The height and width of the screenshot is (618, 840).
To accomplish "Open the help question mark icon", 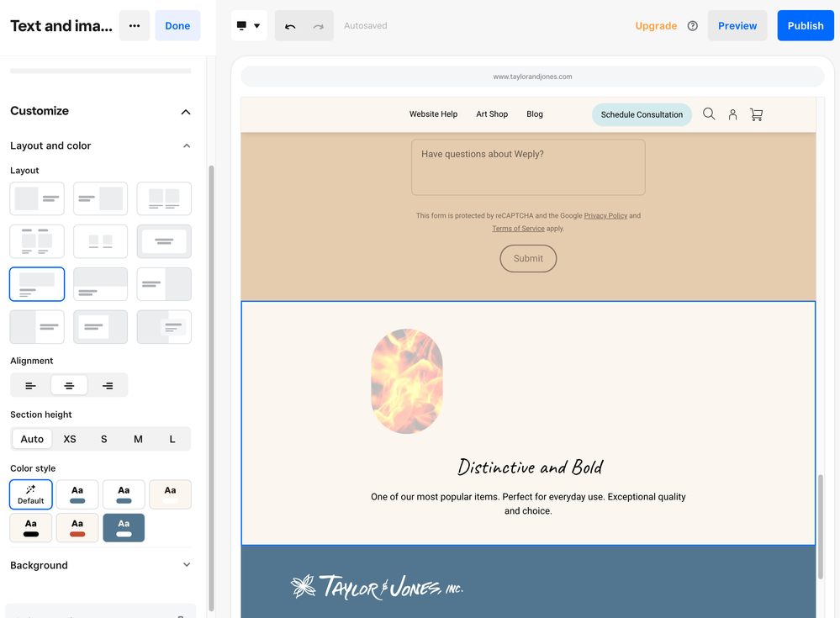I will click(693, 26).
